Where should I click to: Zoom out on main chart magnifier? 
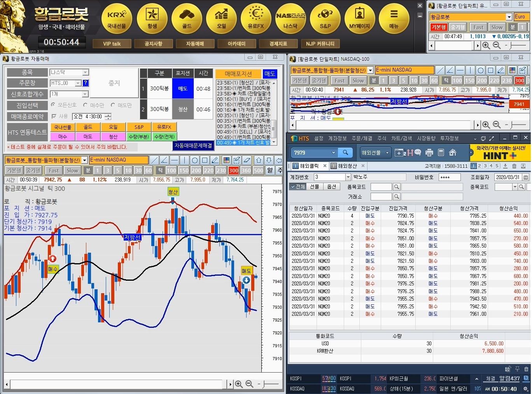point(249,384)
